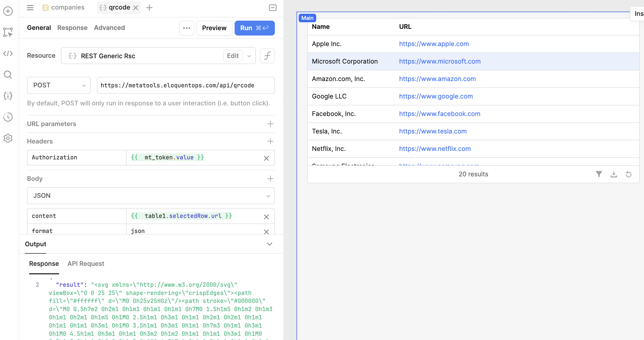Collapse the Output panel chevron
The image size is (644, 340).
(270, 244)
